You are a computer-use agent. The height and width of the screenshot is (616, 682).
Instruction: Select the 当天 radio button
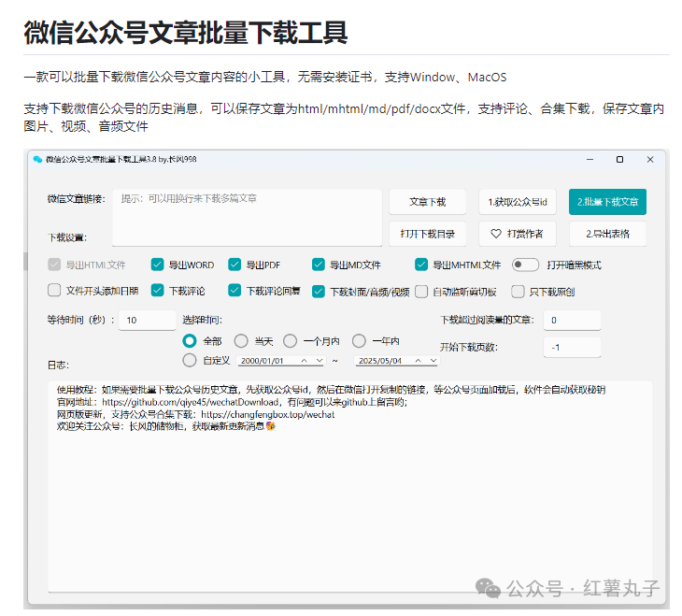pos(241,341)
